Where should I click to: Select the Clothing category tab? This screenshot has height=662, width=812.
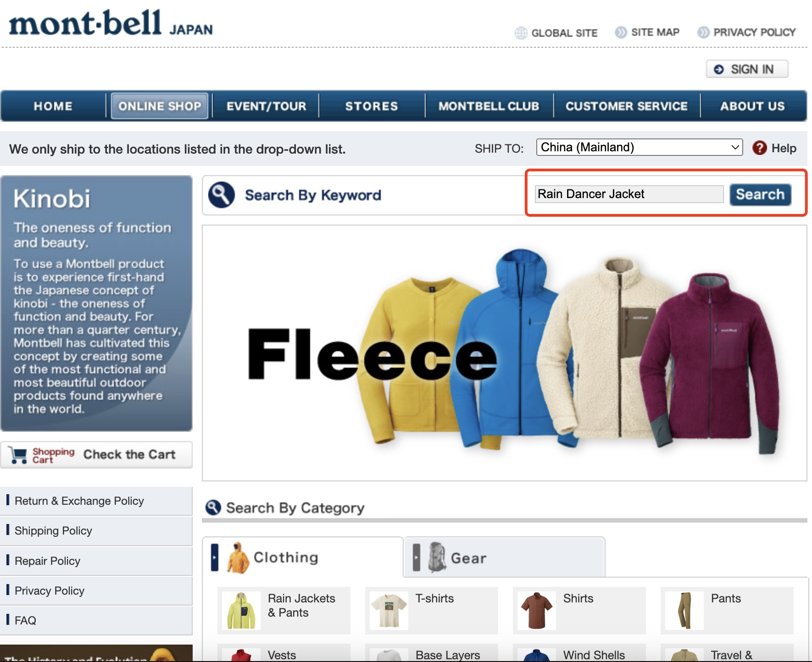(x=302, y=557)
